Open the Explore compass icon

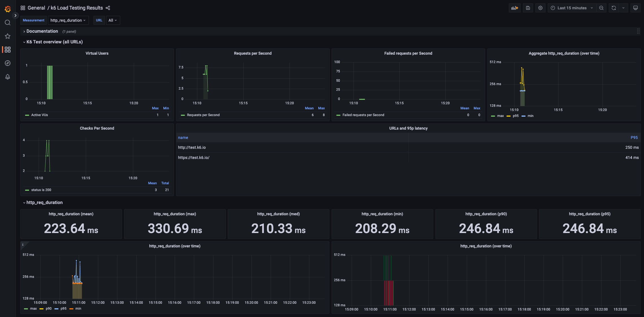[x=8, y=63]
